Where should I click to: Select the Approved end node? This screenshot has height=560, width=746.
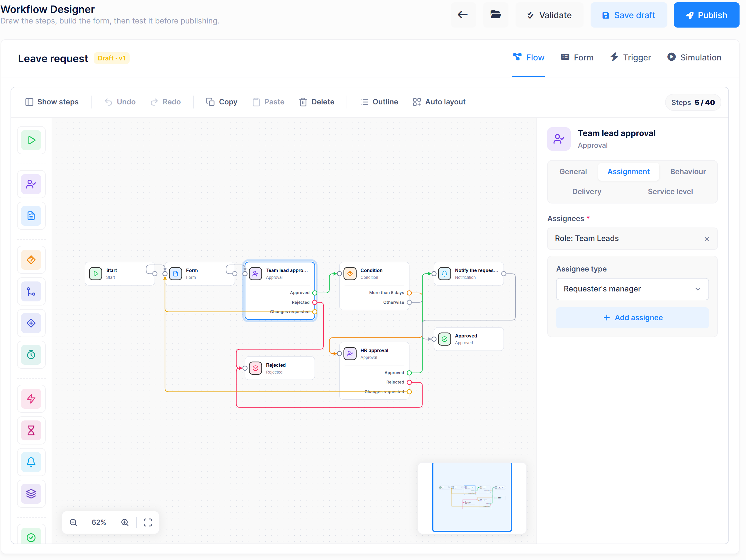[469, 339]
